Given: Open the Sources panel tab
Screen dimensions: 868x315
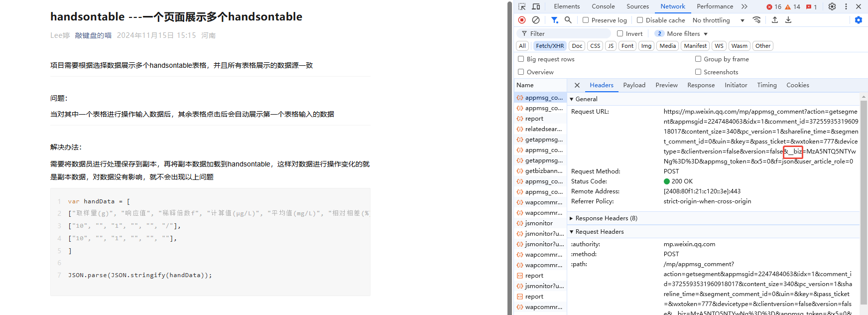Looking at the screenshot, I should (637, 6).
